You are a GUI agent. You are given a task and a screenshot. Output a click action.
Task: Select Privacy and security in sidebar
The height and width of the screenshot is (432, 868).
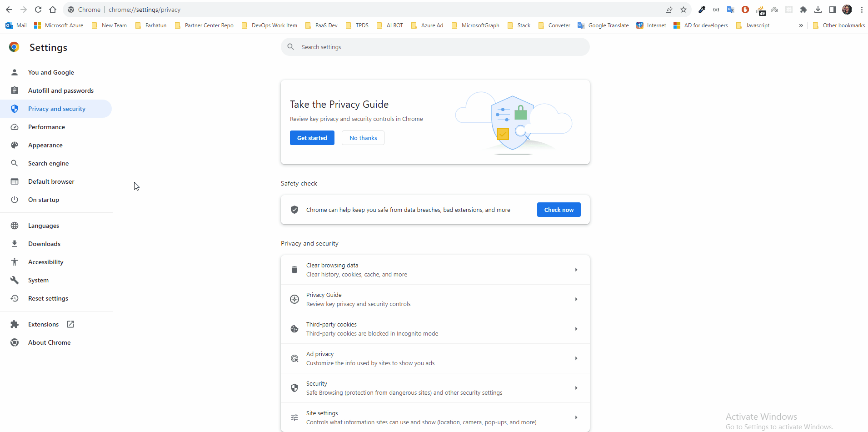(x=56, y=109)
